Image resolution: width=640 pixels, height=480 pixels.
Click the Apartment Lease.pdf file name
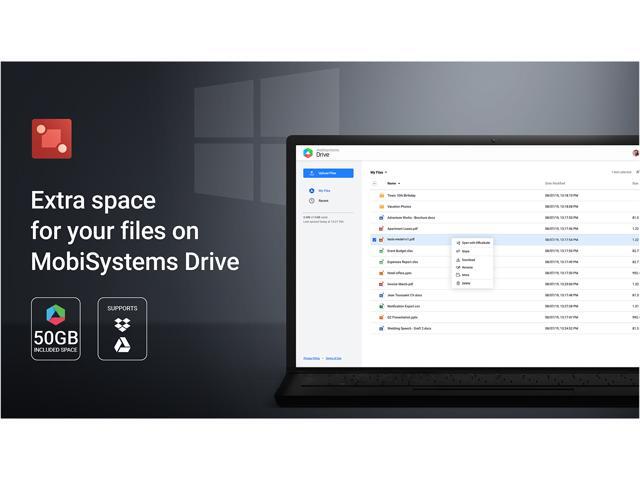tap(402, 229)
